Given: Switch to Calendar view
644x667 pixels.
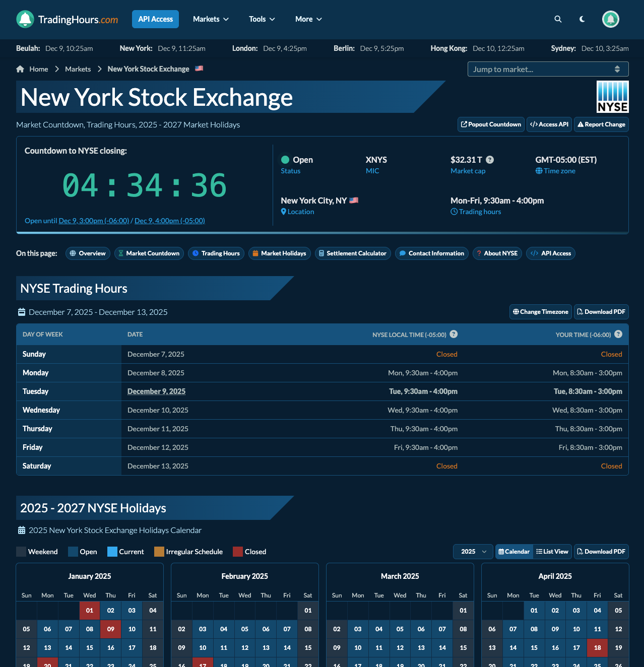Looking at the screenshot, I should (514, 552).
